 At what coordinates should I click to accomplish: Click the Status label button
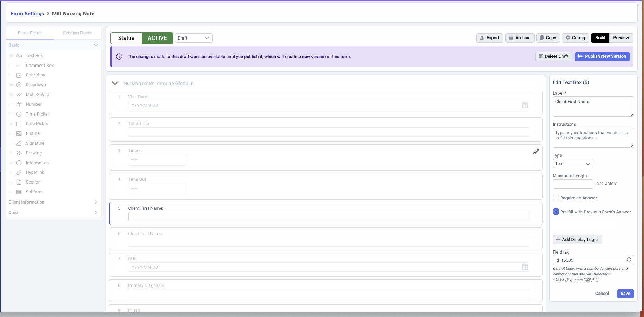tap(126, 38)
